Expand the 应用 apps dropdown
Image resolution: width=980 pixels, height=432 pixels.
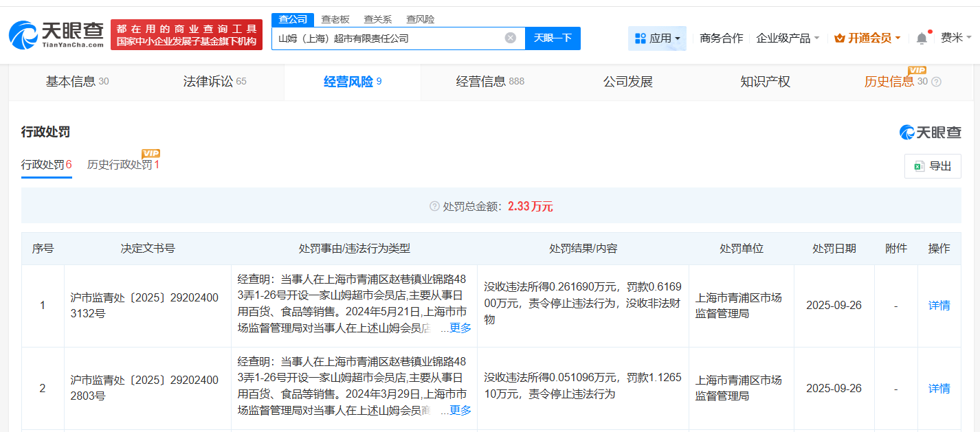[657, 38]
